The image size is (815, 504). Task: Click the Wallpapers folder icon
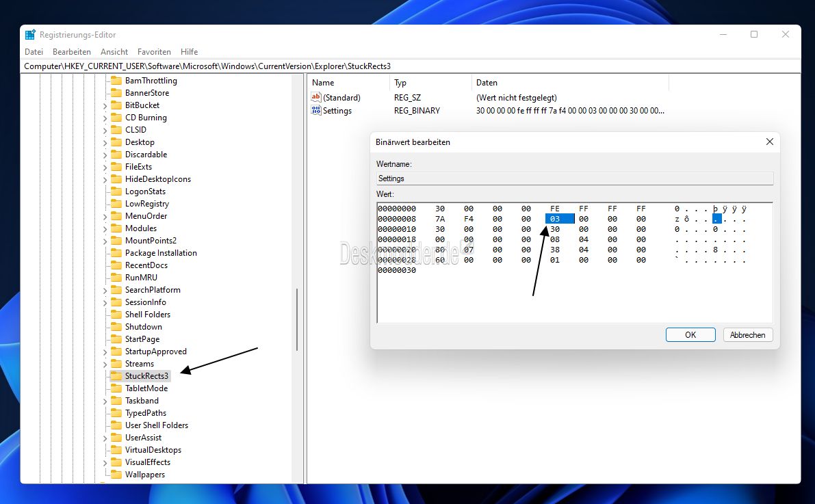click(116, 475)
